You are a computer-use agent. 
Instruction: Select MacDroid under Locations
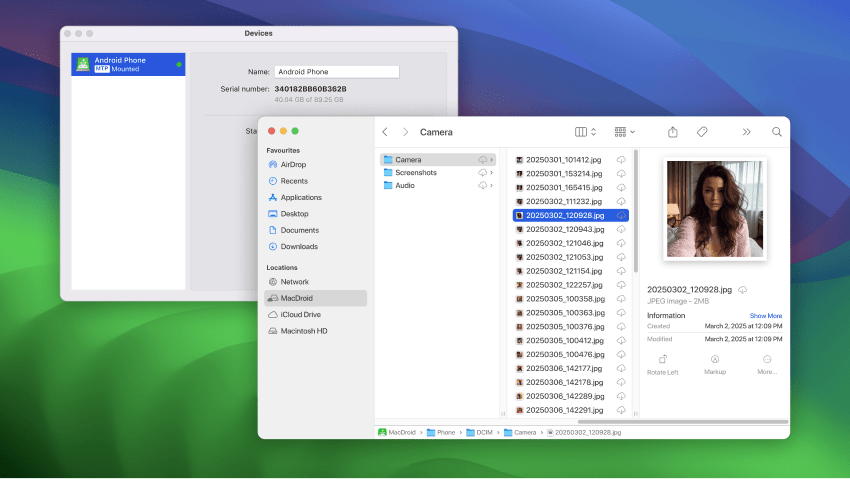click(x=315, y=298)
